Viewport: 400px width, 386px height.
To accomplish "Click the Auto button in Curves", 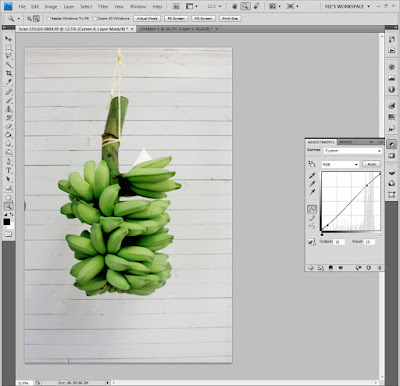I will [x=371, y=164].
